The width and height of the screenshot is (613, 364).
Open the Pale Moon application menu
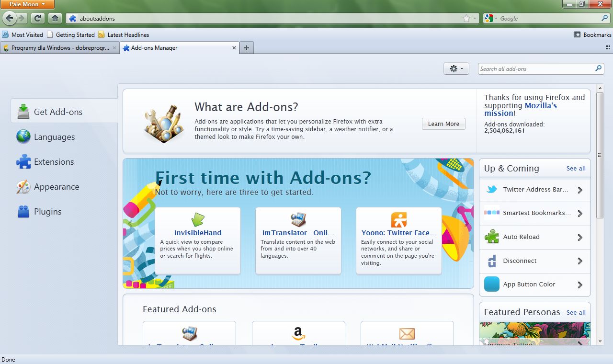click(x=27, y=4)
